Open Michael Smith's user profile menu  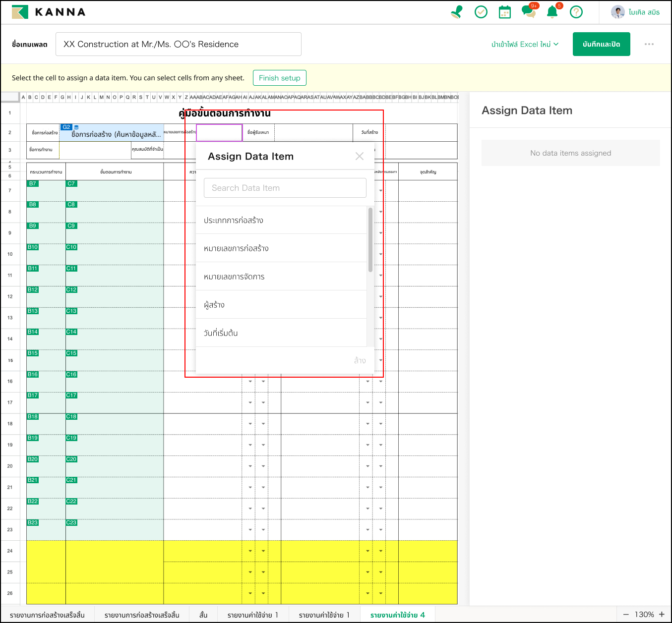coord(636,12)
